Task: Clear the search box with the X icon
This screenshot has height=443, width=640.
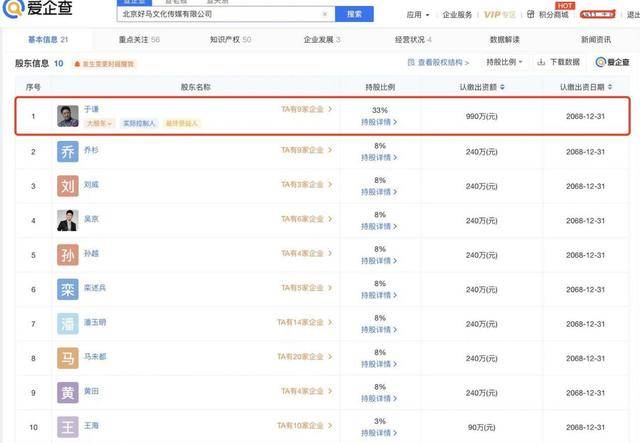Action: point(325,14)
